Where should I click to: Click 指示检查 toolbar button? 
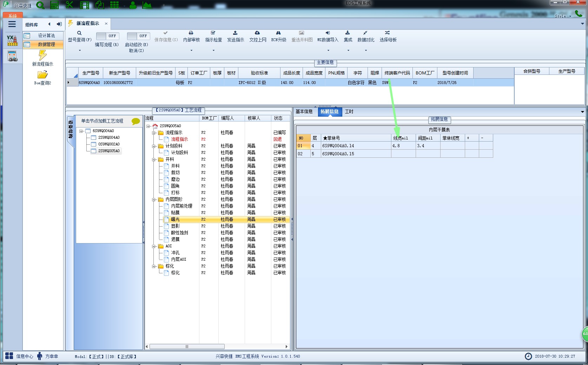pyautogui.click(x=213, y=36)
